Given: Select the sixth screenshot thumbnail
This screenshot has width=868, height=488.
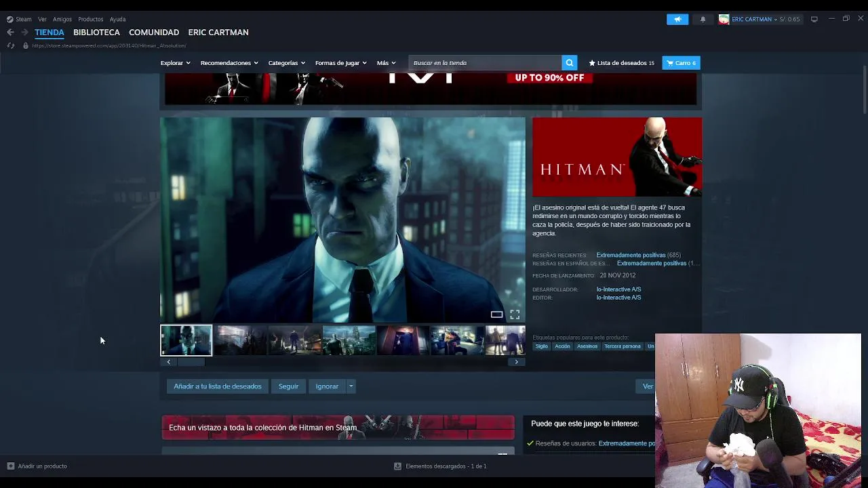Looking at the screenshot, I should point(458,340).
